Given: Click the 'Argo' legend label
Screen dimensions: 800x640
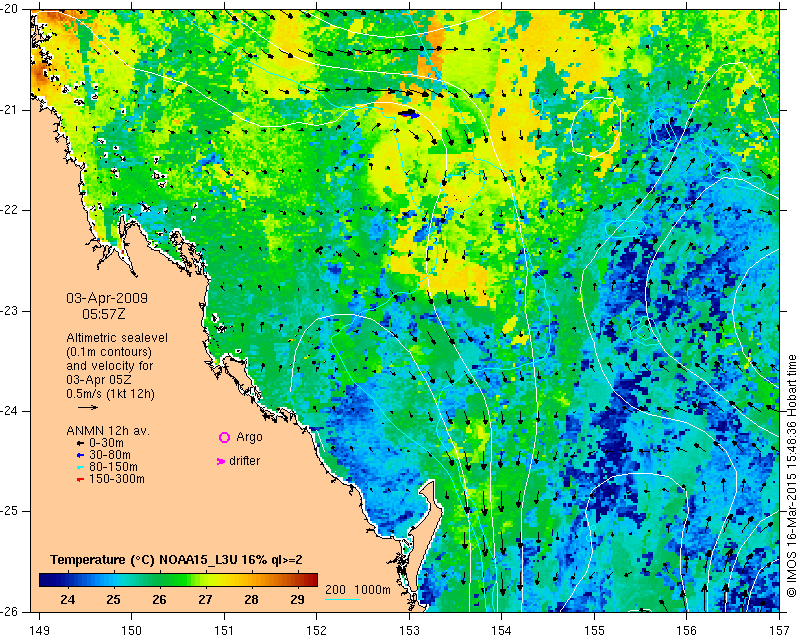Looking at the screenshot, I should click(x=249, y=437).
